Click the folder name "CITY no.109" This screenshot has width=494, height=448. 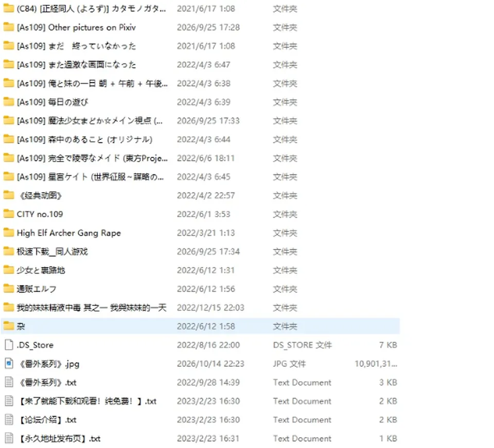(x=40, y=214)
